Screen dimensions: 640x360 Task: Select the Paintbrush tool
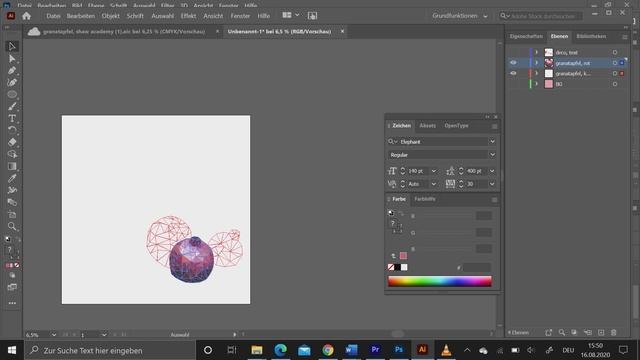tap(12, 107)
